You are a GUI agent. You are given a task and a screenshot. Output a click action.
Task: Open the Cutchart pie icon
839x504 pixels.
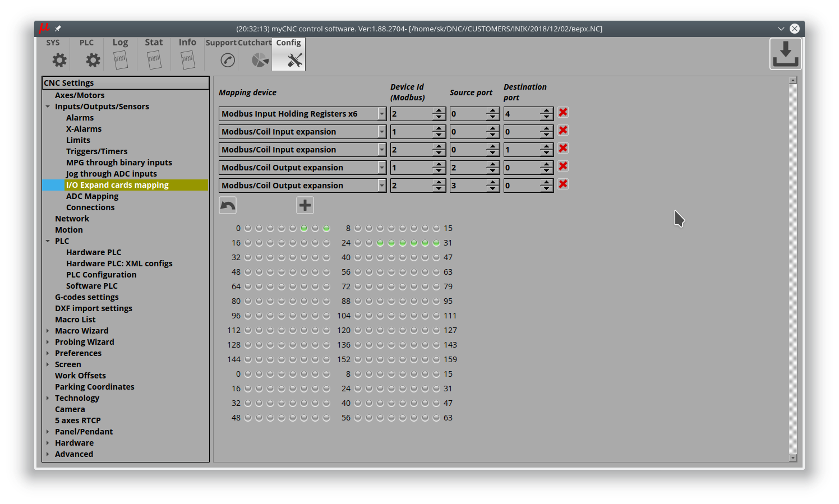click(260, 60)
